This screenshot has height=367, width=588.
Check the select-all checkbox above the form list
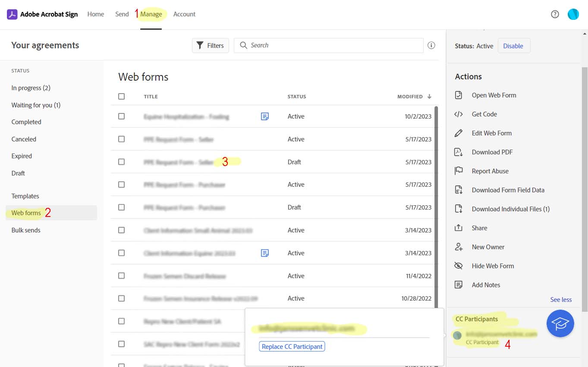tap(121, 96)
